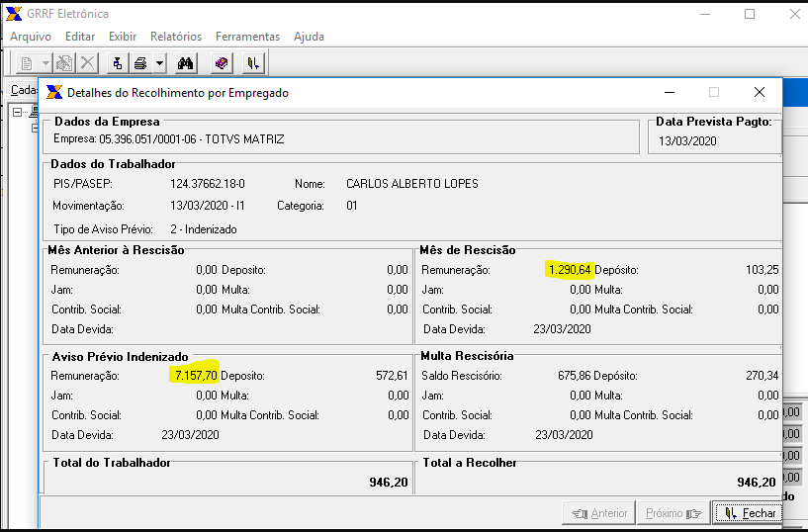Viewport: 808px width, 532px height.
Task: Click the Movimentação value 13/03/2020 - I1
Action: 207,206
